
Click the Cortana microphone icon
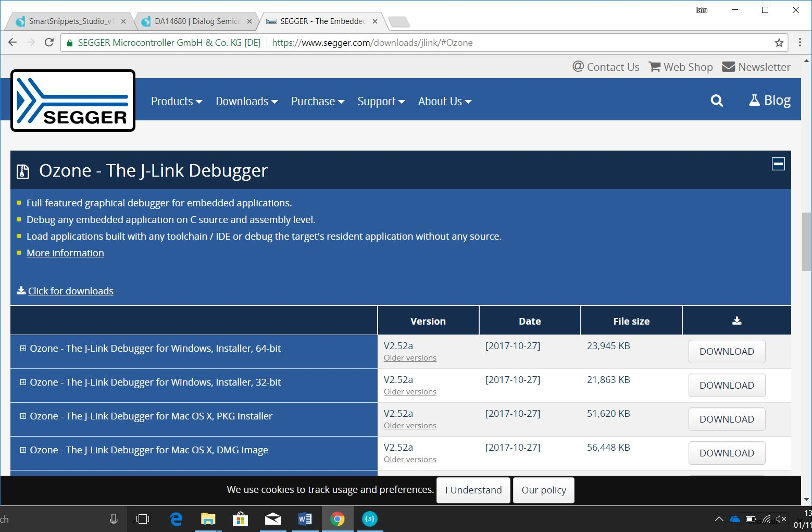[x=114, y=519]
